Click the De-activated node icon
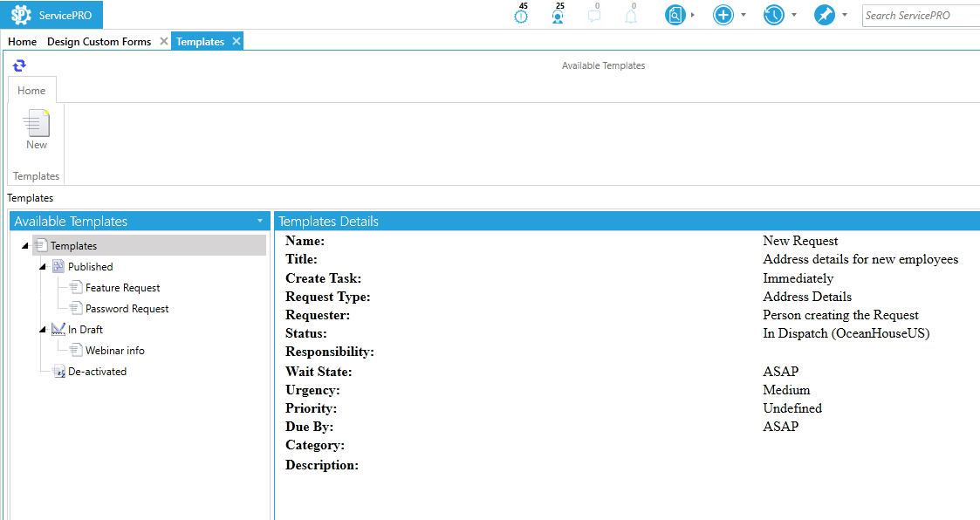The width and height of the screenshot is (980, 520). 58,372
